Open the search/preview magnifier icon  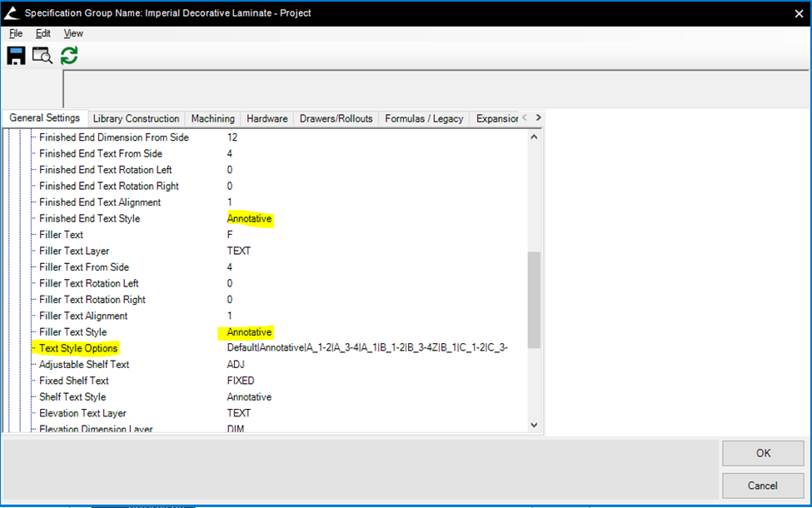(42, 56)
